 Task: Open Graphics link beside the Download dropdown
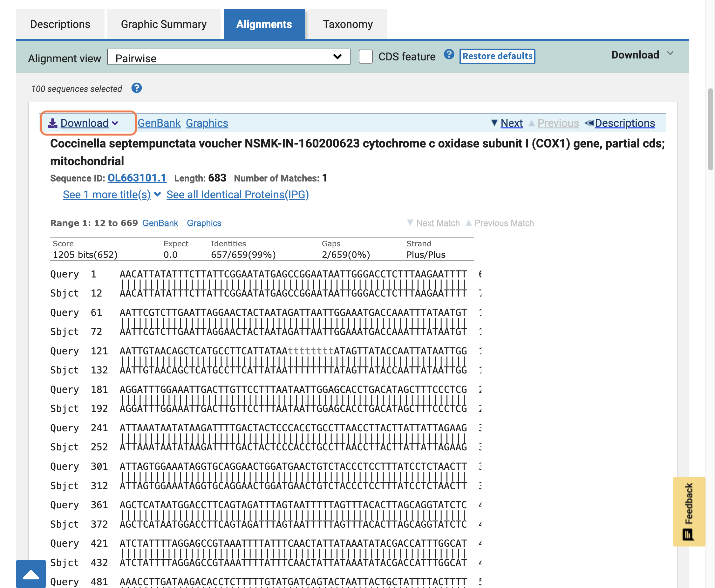pos(207,123)
